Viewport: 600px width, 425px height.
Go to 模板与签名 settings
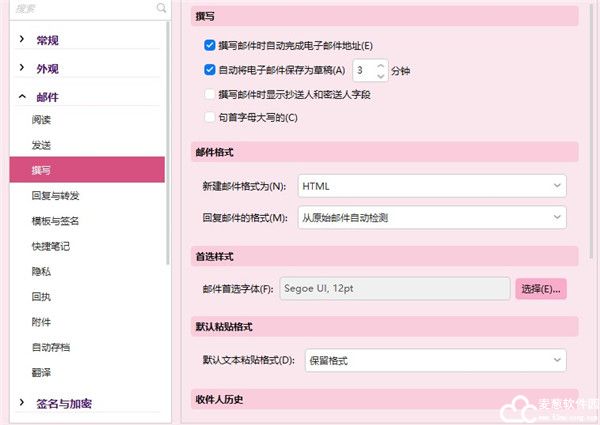pos(55,221)
